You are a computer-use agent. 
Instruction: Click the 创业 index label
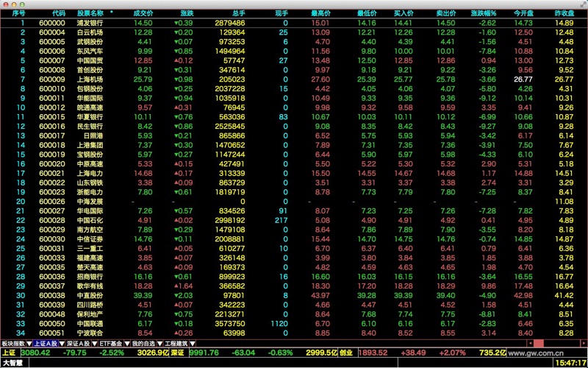[x=346, y=353]
